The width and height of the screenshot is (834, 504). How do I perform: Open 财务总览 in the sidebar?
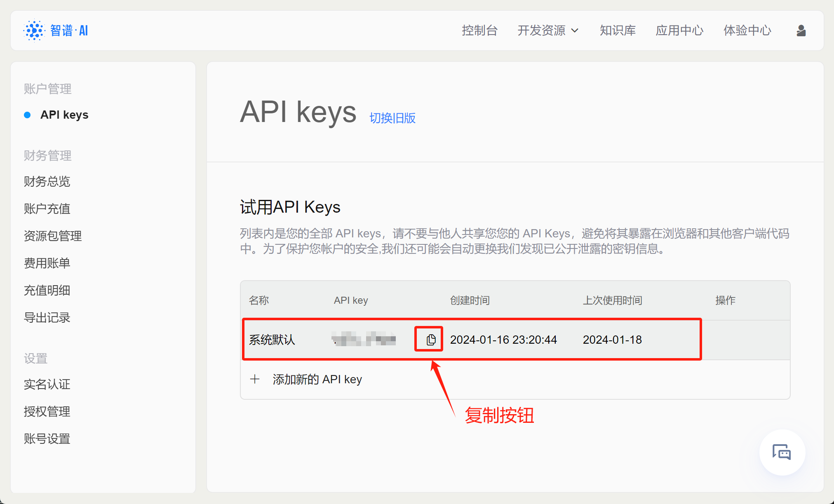click(47, 181)
